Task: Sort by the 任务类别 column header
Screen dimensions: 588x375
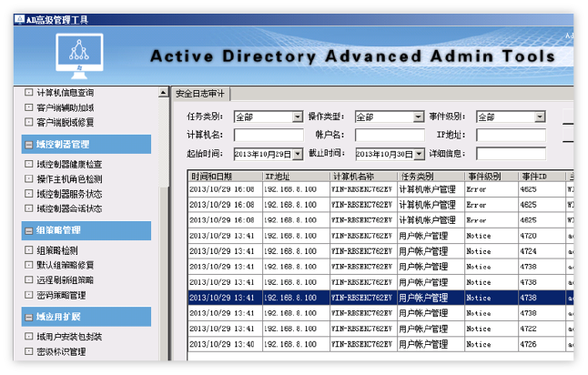Action: (x=431, y=177)
